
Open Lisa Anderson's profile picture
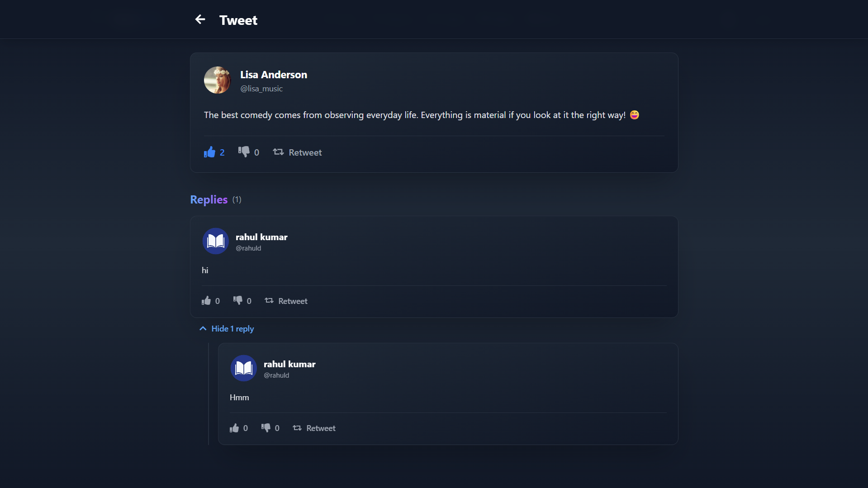click(x=218, y=80)
